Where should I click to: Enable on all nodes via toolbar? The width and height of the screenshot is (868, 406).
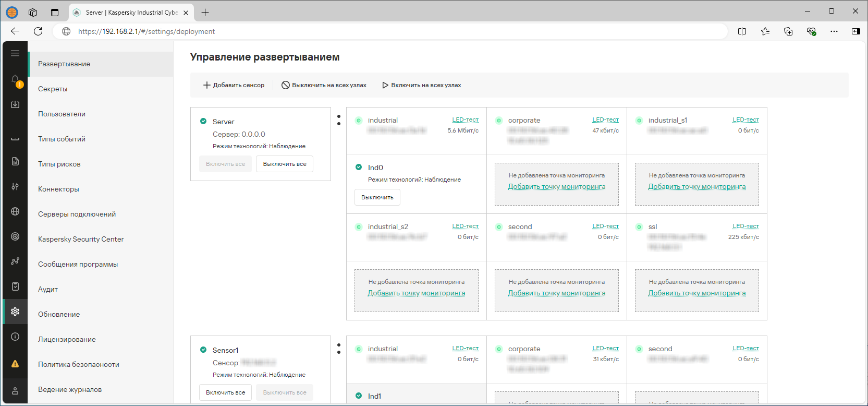pos(421,85)
